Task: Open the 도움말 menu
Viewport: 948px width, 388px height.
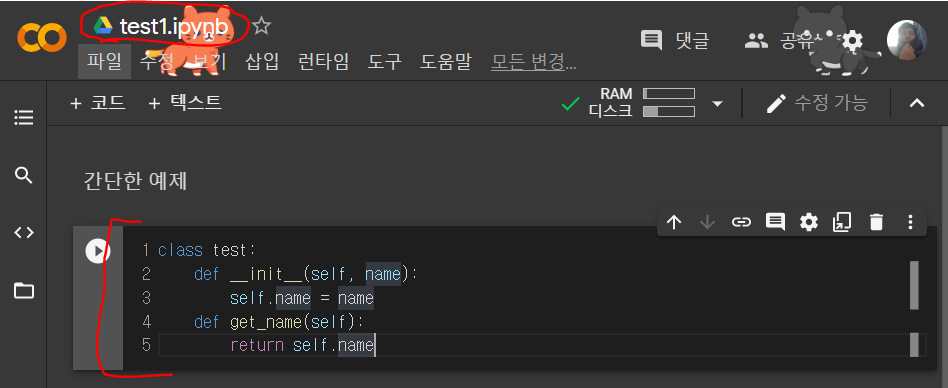Action: click(x=446, y=62)
